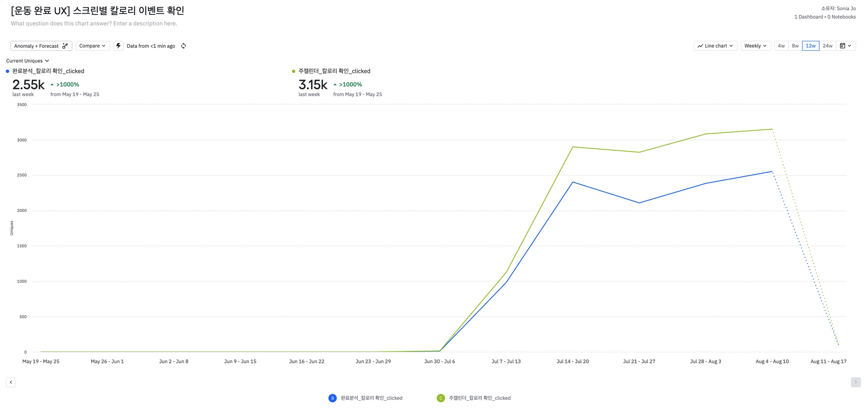The width and height of the screenshot is (868, 410).
Task: Click the blue dot beside 완료분석 series
Action: pos(8,71)
